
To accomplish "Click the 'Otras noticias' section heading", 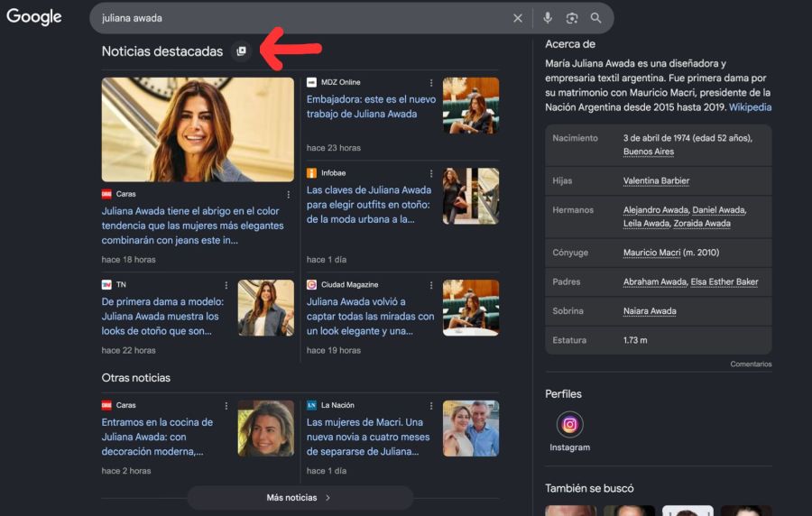I will [135, 378].
